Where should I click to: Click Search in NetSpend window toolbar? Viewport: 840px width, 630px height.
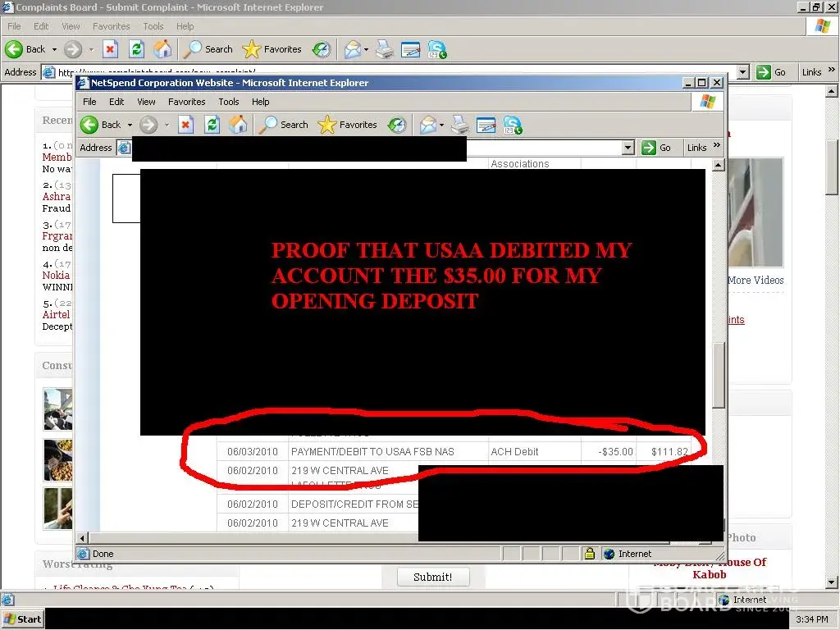click(284, 125)
